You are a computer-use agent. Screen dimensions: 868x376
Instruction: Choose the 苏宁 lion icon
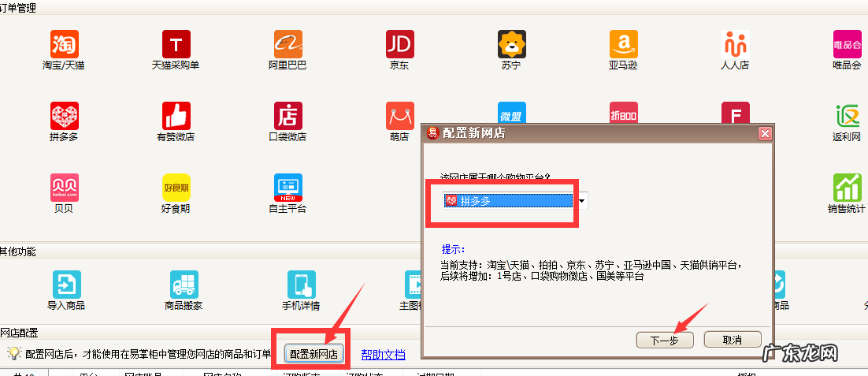pyautogui.click(x=511, y=44)
